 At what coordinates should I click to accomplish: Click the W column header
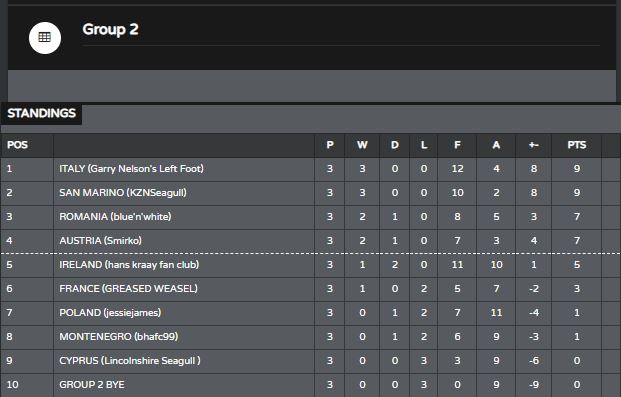point(362,145)
